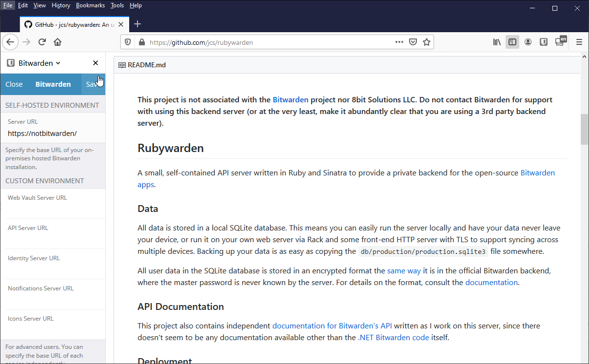The width and height of the screenshot is (589, 364).
Task: Click the README.md file icon
Action: pos(122,65)
